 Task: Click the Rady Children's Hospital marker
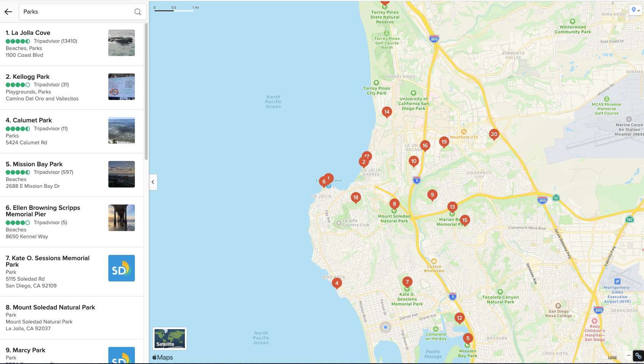point(594,321)
